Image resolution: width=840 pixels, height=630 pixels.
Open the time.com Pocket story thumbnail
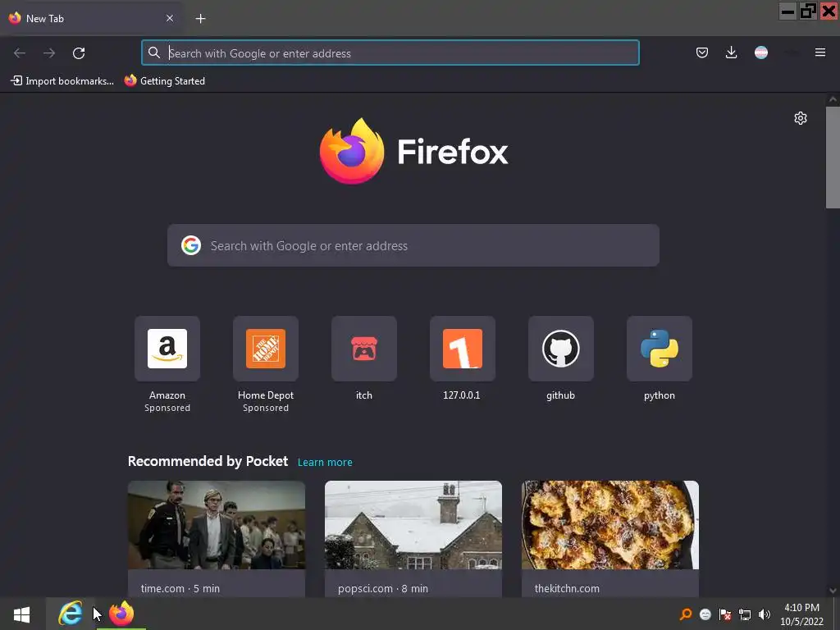click(x=217, y=525)
